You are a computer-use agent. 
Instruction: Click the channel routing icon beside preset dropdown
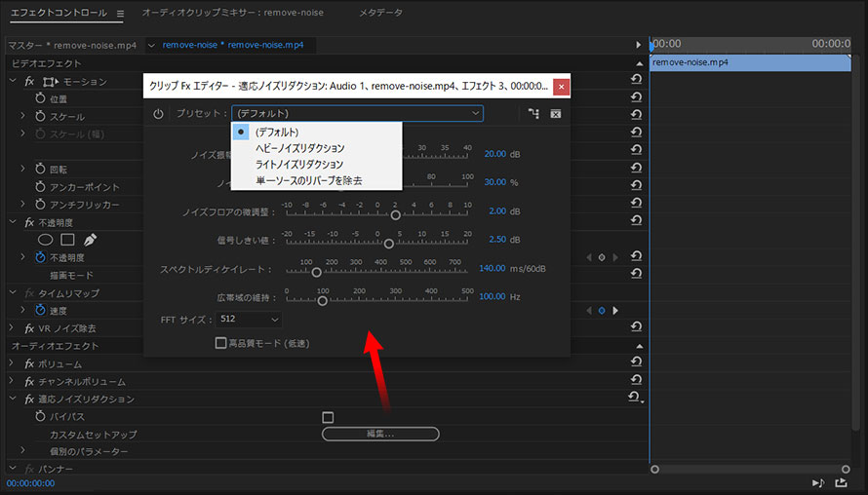(x=533, y=114)
